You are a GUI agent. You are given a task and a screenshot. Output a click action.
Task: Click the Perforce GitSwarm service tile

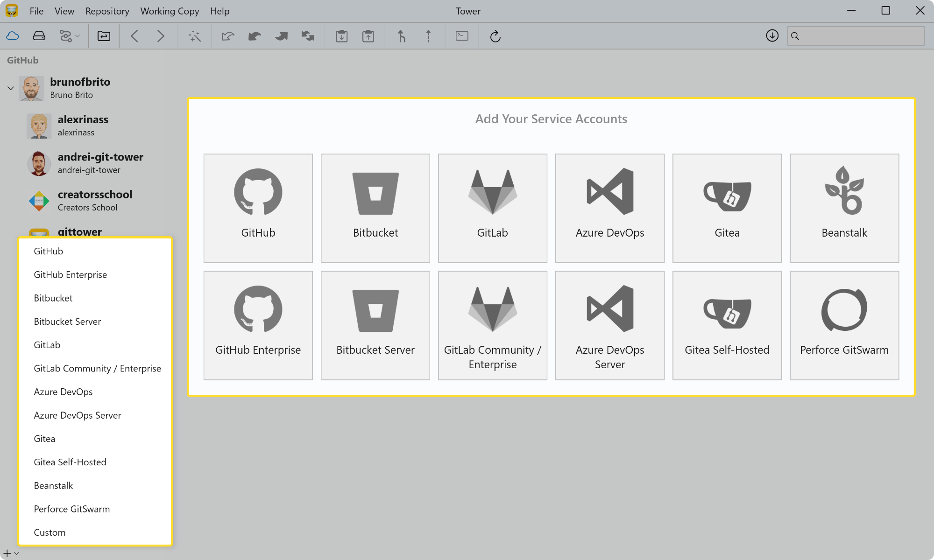844,325
